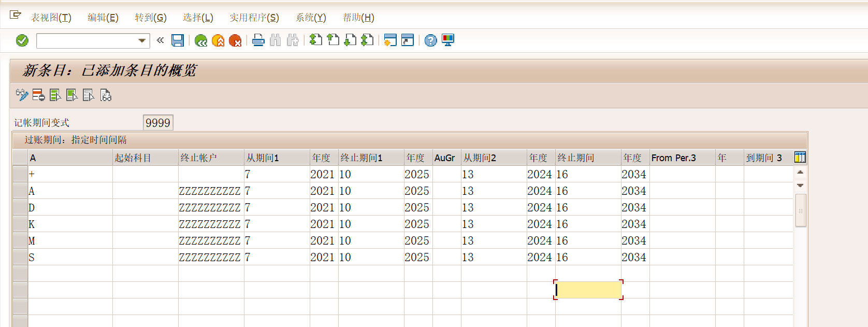The image size is (868, 327).
Task: Collapse command field with double chevron
Action: coord(160,40)
